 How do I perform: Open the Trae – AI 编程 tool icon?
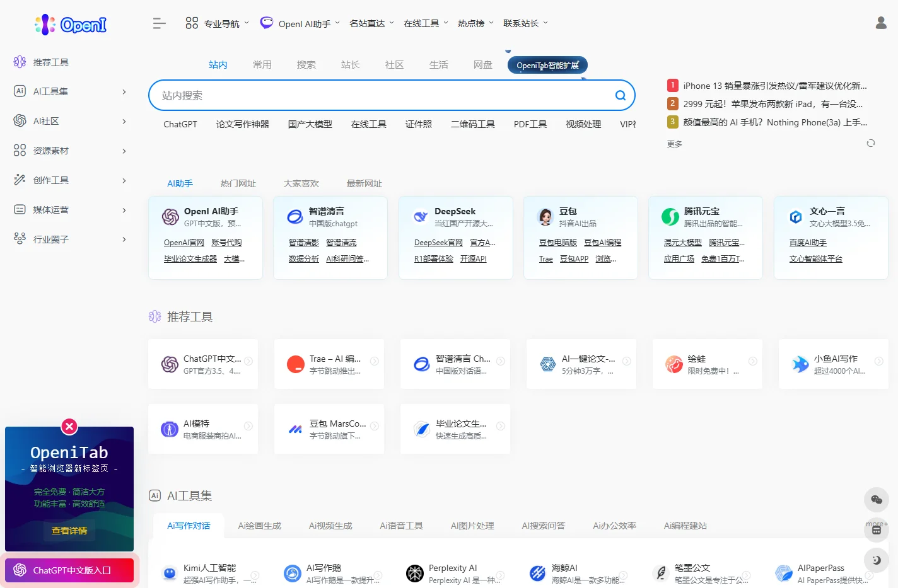pyautogui.click(x=295, y=364)
